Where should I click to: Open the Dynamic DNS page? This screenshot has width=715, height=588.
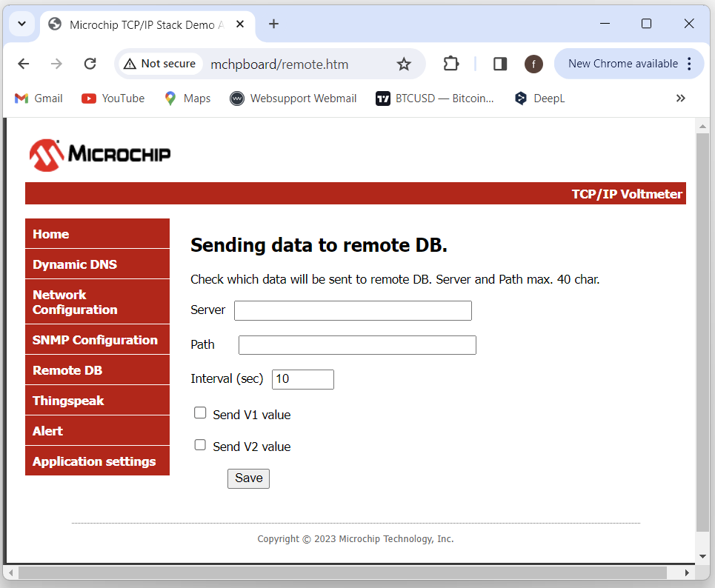tap(97, 264)
